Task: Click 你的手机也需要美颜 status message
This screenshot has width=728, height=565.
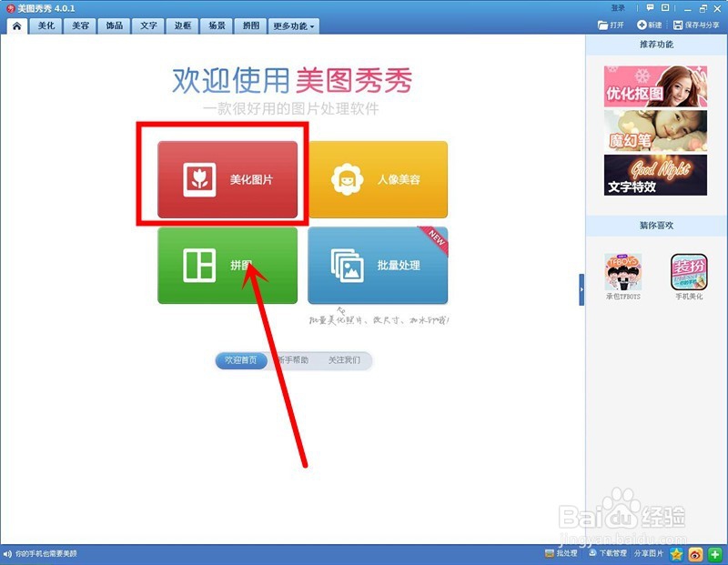Action: (x=46, y=554)
